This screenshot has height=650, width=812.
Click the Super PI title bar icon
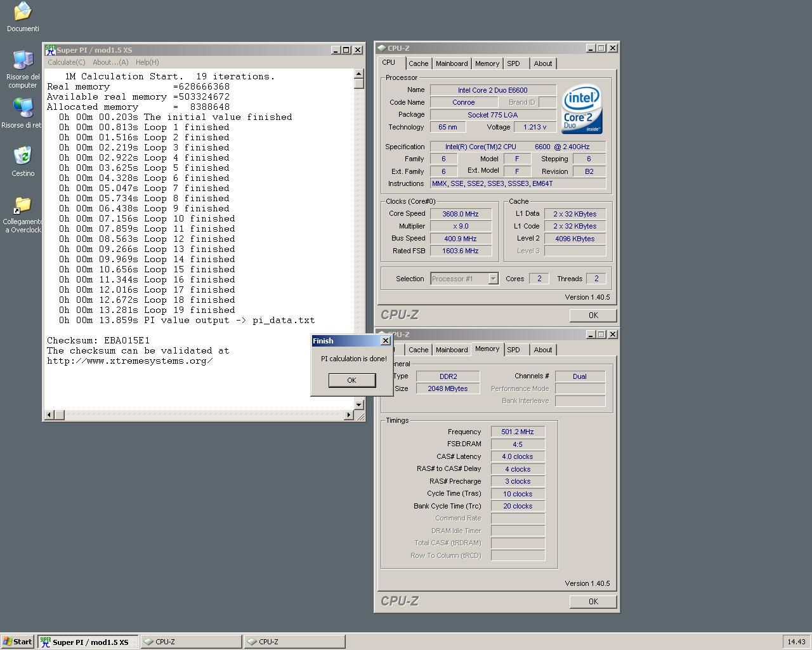(50, 50)
